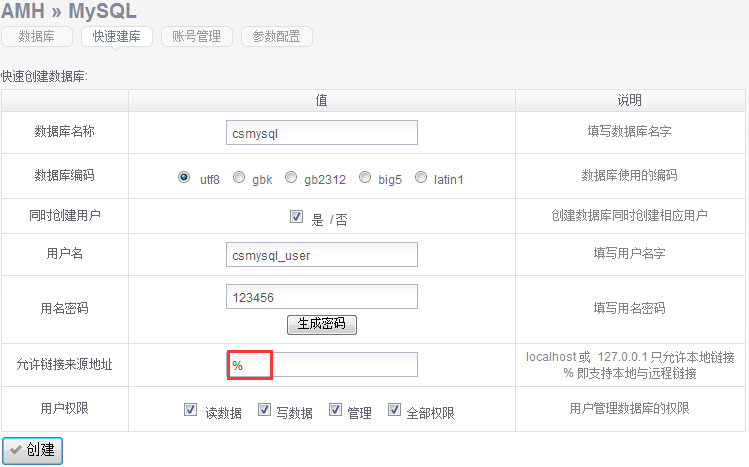This screenshot has height=467, width=749.
Task: Click the 数据库使用的编码 description
Action: point(630,175)
